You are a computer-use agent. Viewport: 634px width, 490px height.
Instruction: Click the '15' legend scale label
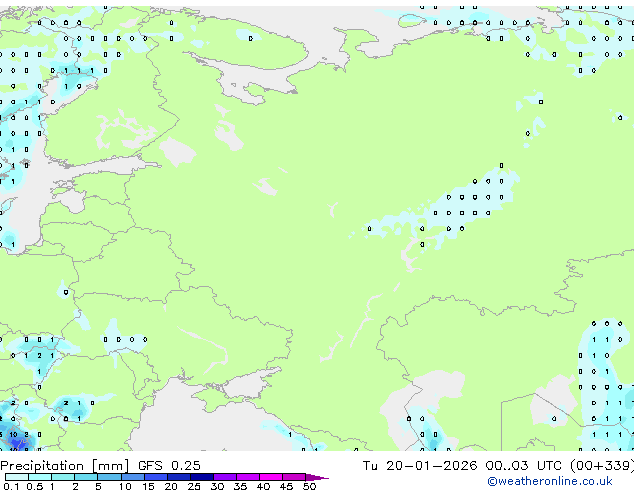pyautogui.click(x=148, y=486)
